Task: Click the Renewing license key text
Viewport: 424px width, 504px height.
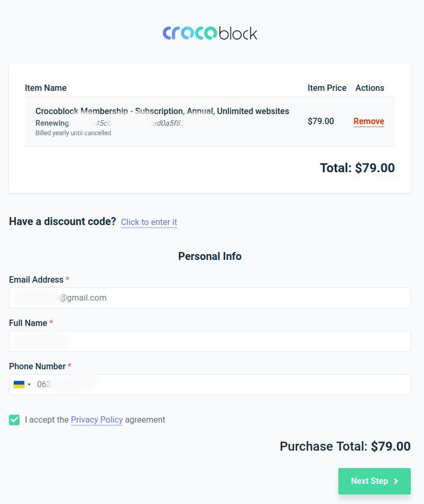Action: point(110,123)
